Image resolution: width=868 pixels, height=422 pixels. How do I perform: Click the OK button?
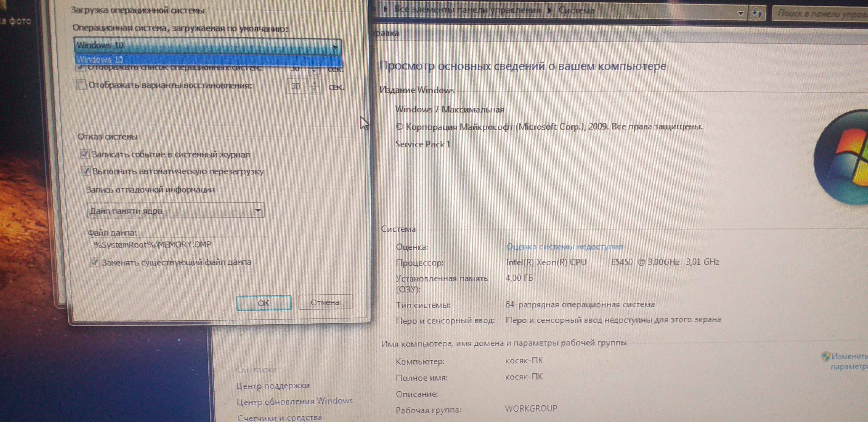(263, 303)
